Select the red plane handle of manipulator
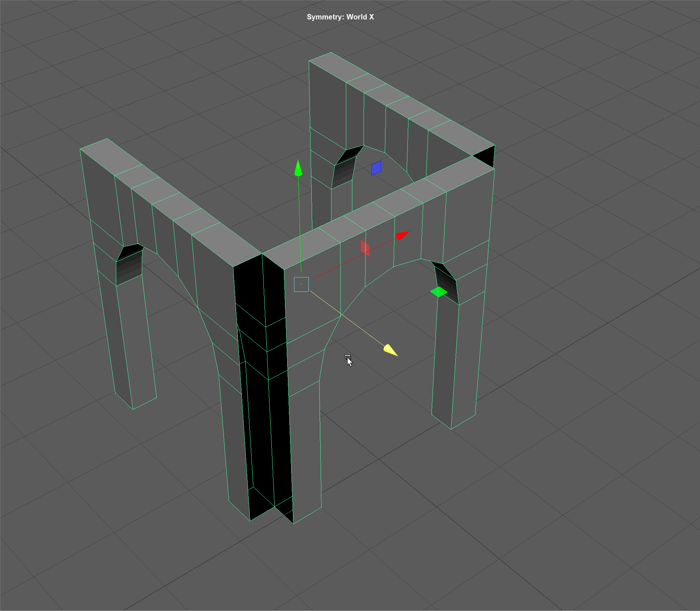Screen dimensions: 700x611 click(365, 248)
